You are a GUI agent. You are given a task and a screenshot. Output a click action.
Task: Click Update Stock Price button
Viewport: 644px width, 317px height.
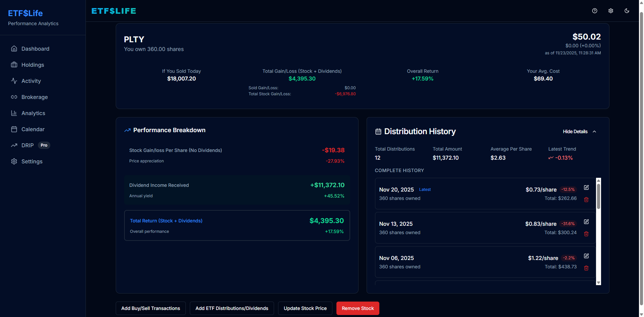[x=305, y=308]
